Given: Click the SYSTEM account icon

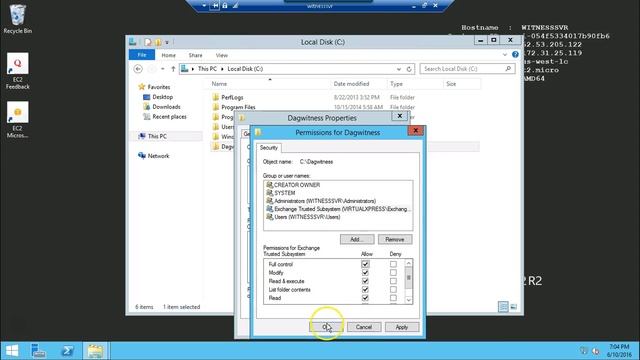Looking at the screenshot, I should tap(269, 193).
